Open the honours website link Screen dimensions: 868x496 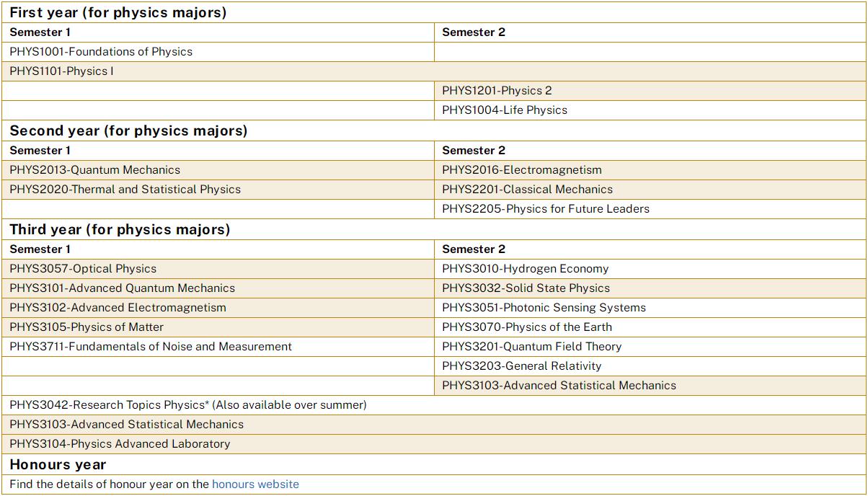point(255,484)
